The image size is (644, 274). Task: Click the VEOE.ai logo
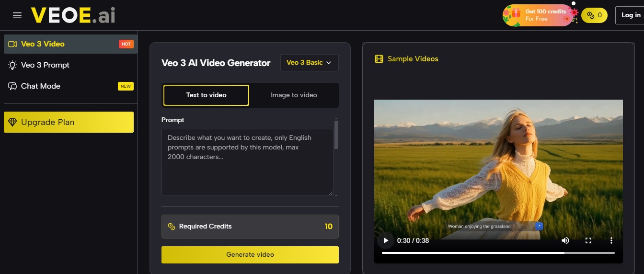tap(73, 15)
